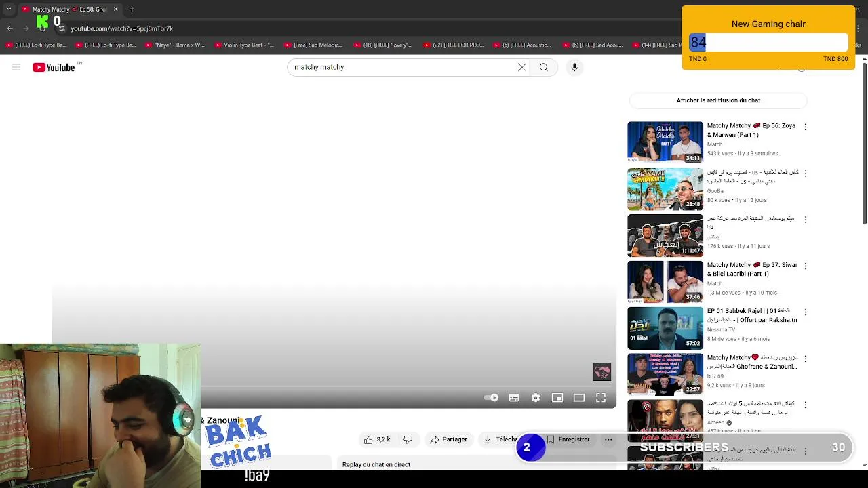
Task: Save the video with Enregistrer
Action: click(568, 439)
